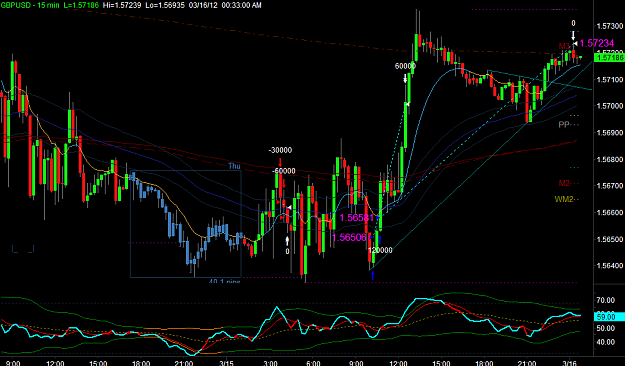Click the green 1.57186 current price tag
Viewport: 625px width, 366px height.
pyautogui.click(x=609, y=58)
